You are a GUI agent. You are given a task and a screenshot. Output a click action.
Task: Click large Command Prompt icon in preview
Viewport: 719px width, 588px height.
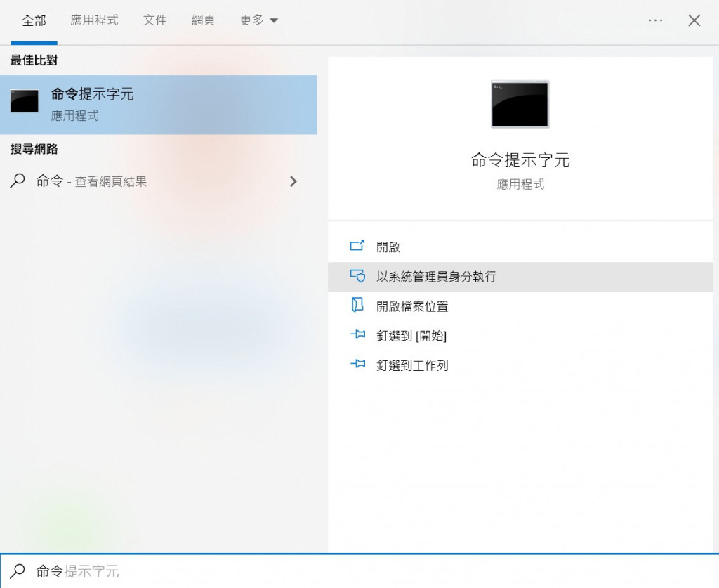click(x=520, y=104)
